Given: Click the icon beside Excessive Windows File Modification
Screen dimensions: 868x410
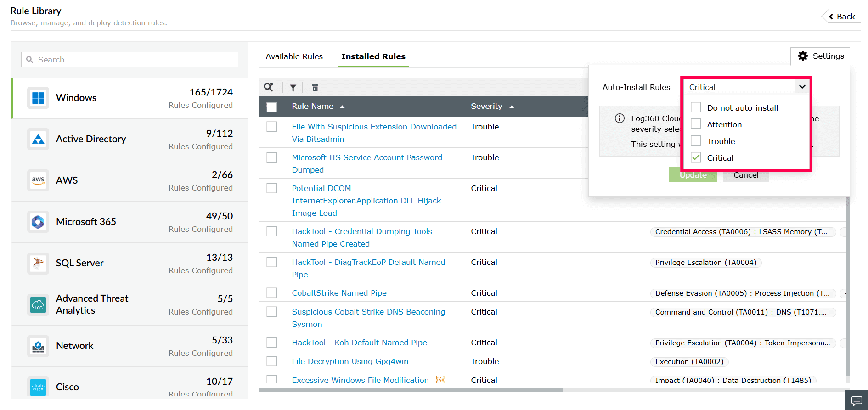Looking at the screenshot, I should 440,380.
